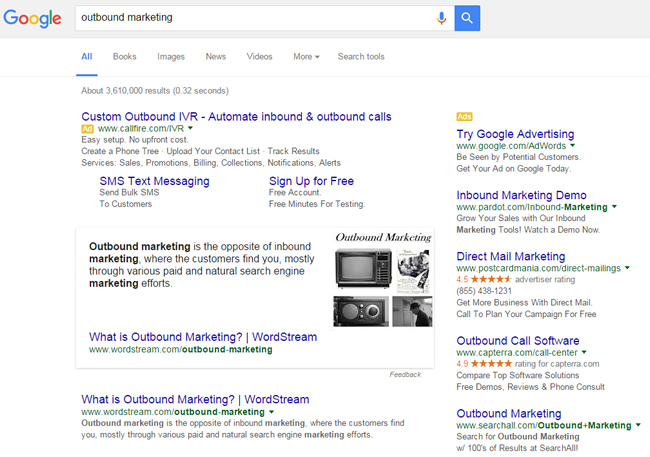Open dropdown arrow beside organic wordstream.com URL

[x=272, y=412]
